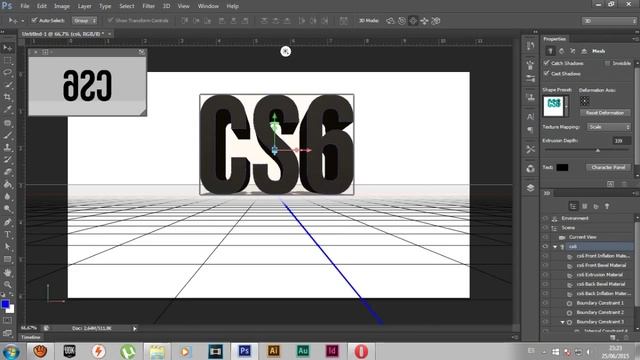Open the Coordinates icon in Properties
The image size is (640, 360).
pyautogui.click(x=584, y=51)
